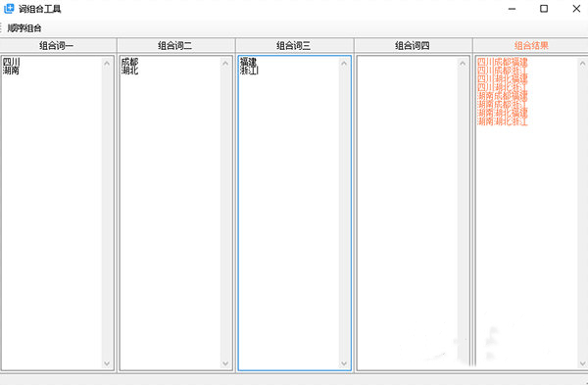Select the 组合词一 column header

(57, 46)
